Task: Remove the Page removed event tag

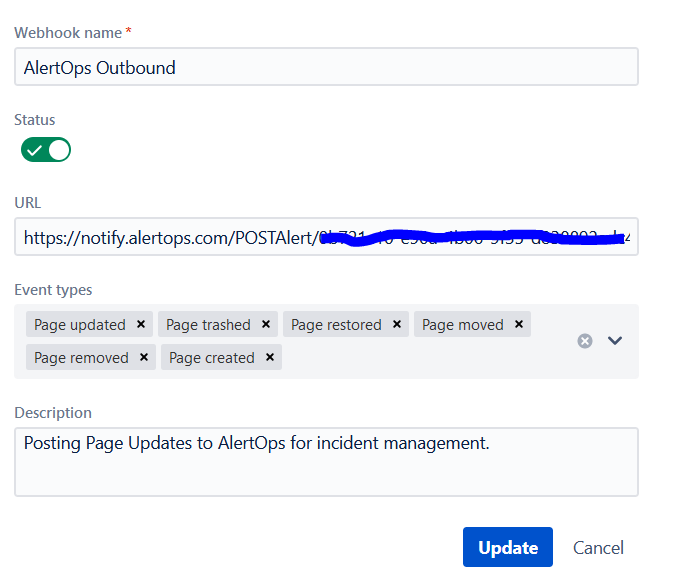Action: (x=144, y=358)
